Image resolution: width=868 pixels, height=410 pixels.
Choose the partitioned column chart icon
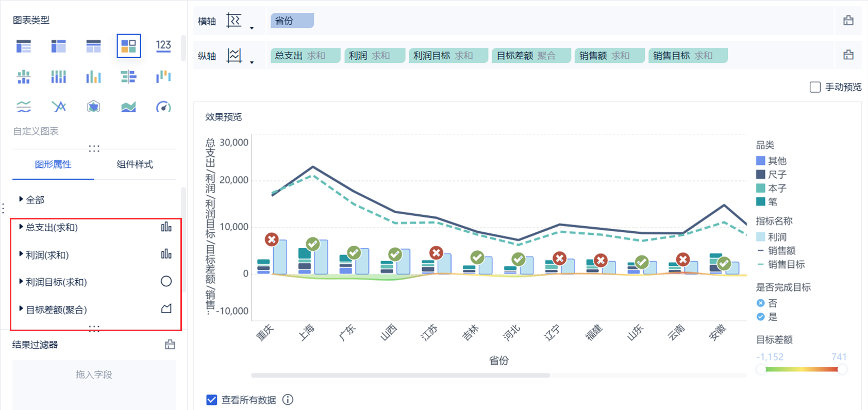coord(24,77)
